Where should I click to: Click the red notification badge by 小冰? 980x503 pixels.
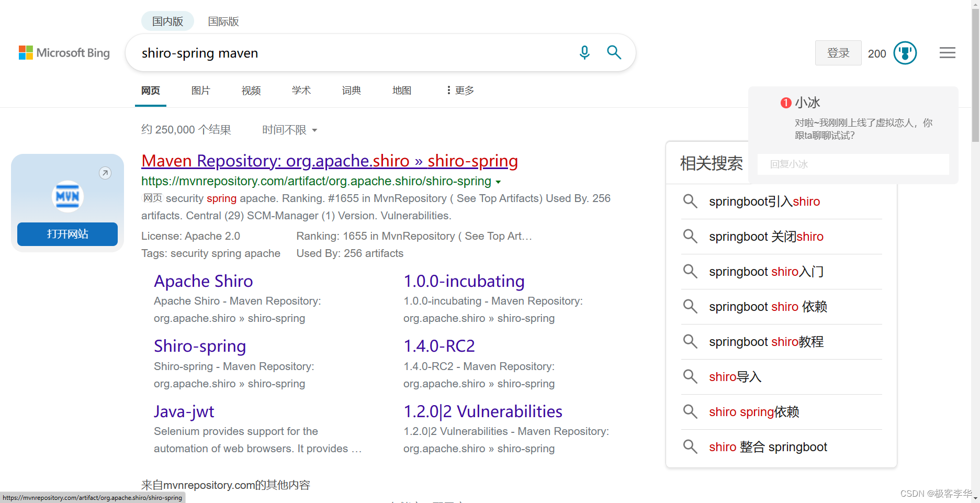(x=786, y=103)
